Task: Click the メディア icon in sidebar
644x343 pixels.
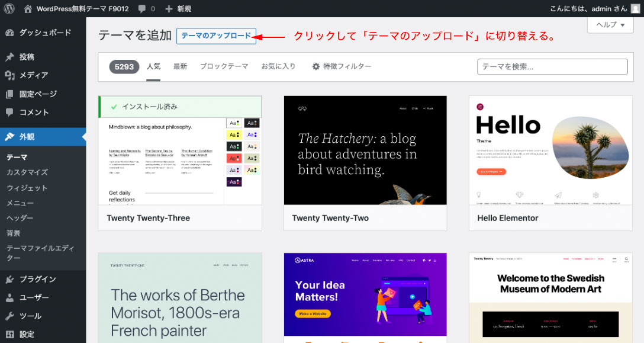Action: tap(10, 75)
